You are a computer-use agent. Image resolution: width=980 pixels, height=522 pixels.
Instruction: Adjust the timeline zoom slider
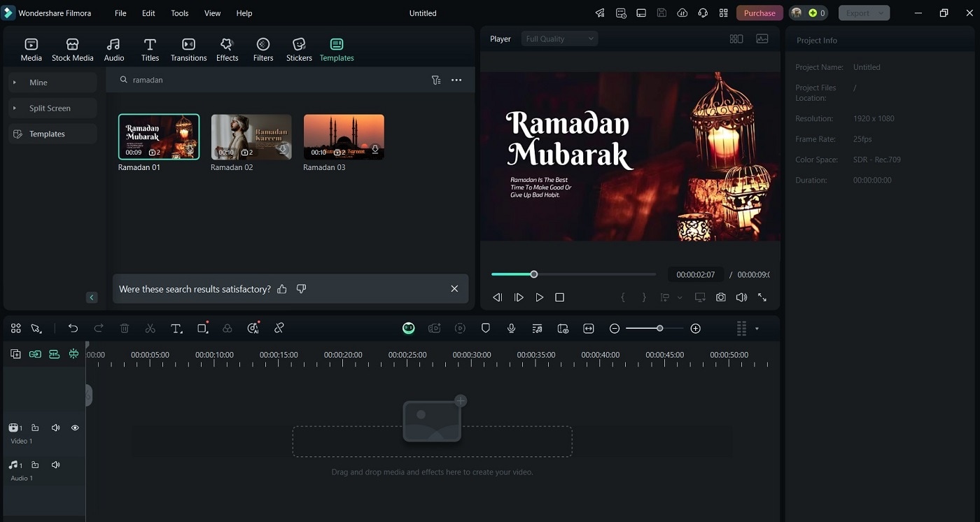(x=654, y=328)
